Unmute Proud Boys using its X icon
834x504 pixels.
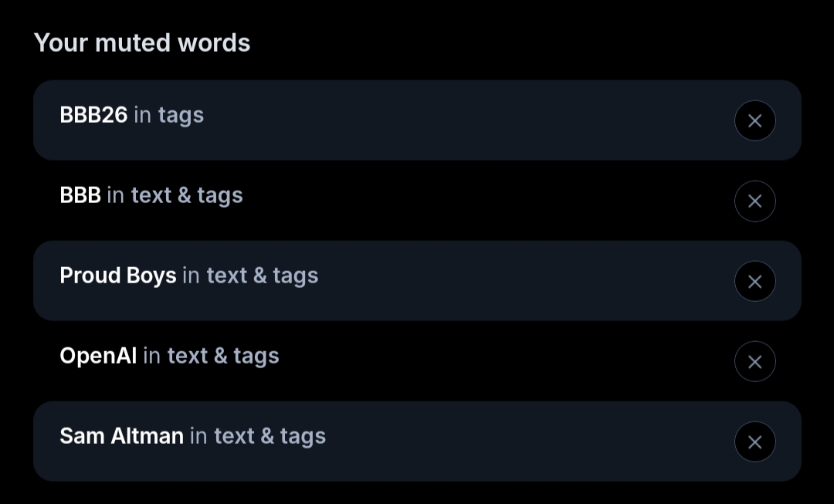click(754, 282)
